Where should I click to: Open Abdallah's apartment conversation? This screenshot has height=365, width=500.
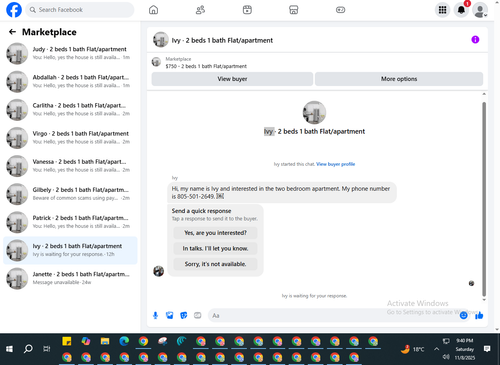pyautogui.click(x=70, y=81)
